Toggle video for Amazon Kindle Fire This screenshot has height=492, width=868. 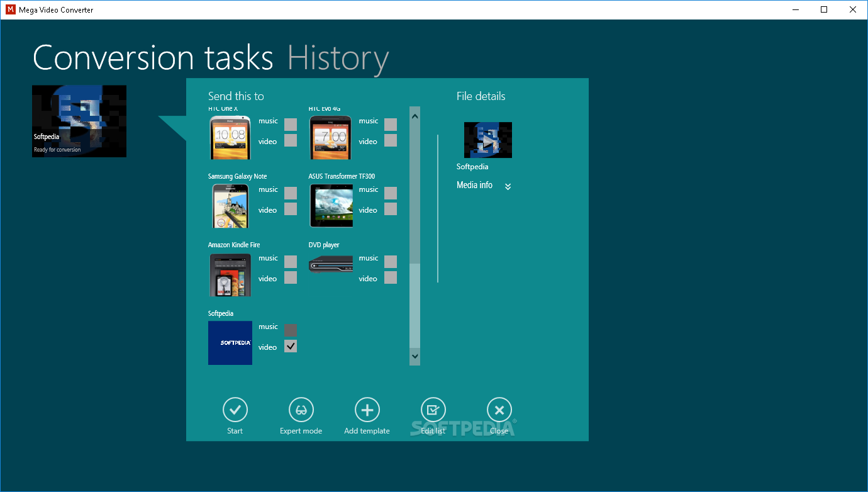(x=291, y=277)
